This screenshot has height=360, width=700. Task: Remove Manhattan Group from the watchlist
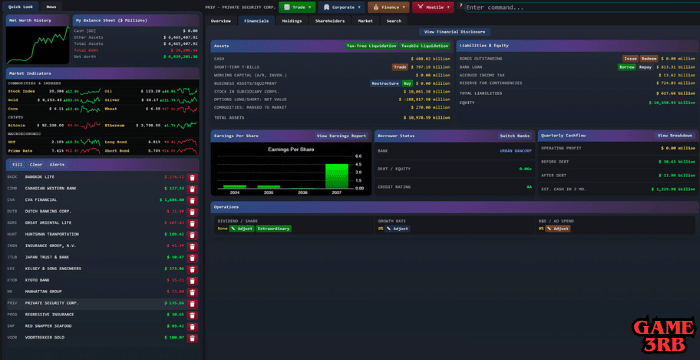point(192,293)
